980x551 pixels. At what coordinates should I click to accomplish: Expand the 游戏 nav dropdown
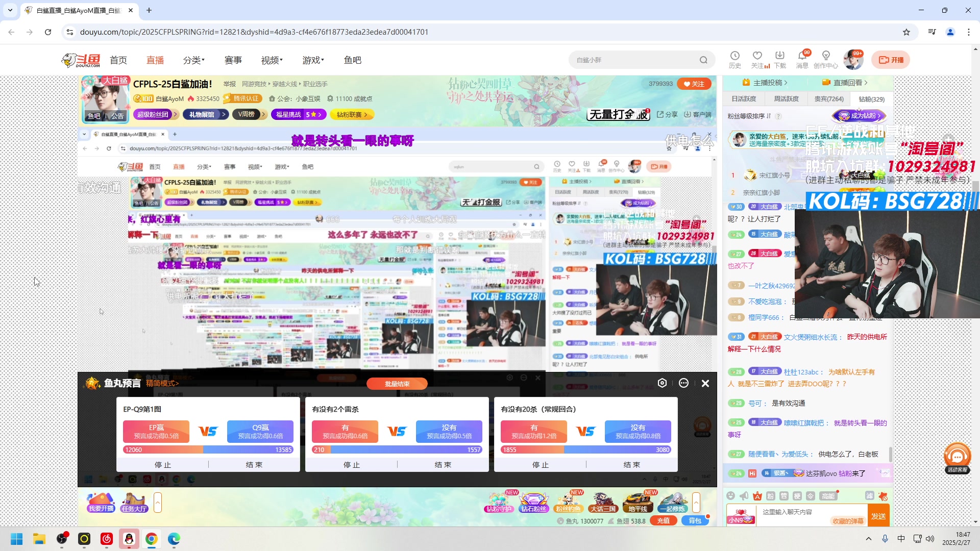tap(313, 60)
